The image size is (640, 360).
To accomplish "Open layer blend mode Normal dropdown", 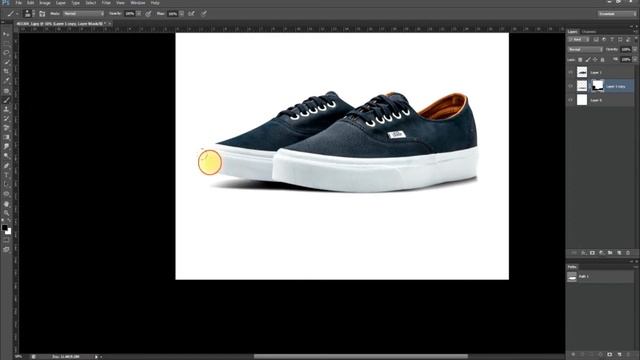I will (x=585, y=49).
